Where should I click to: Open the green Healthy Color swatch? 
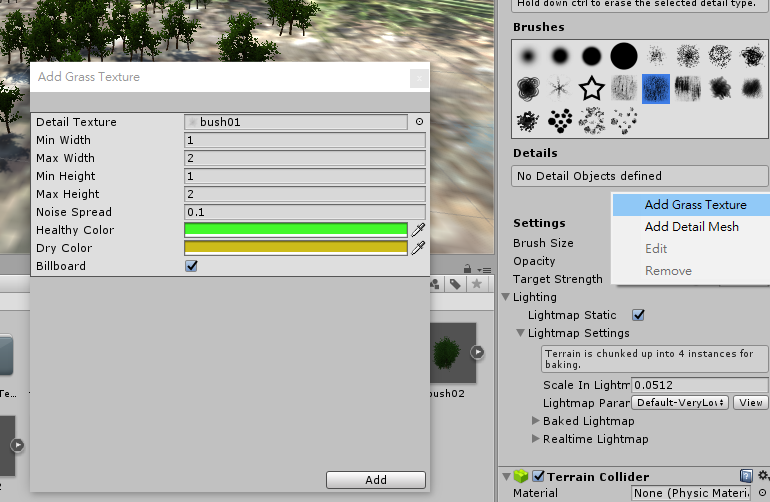click(x=296, y=230)
